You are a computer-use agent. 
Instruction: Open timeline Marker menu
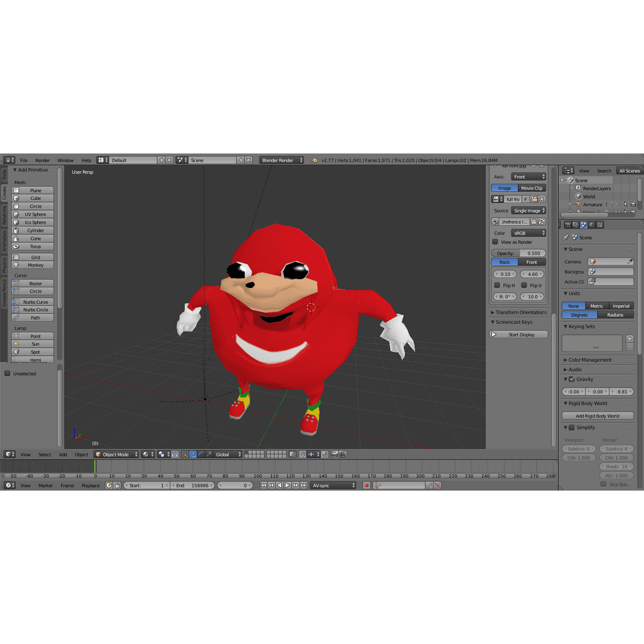[x=45, y=486]
